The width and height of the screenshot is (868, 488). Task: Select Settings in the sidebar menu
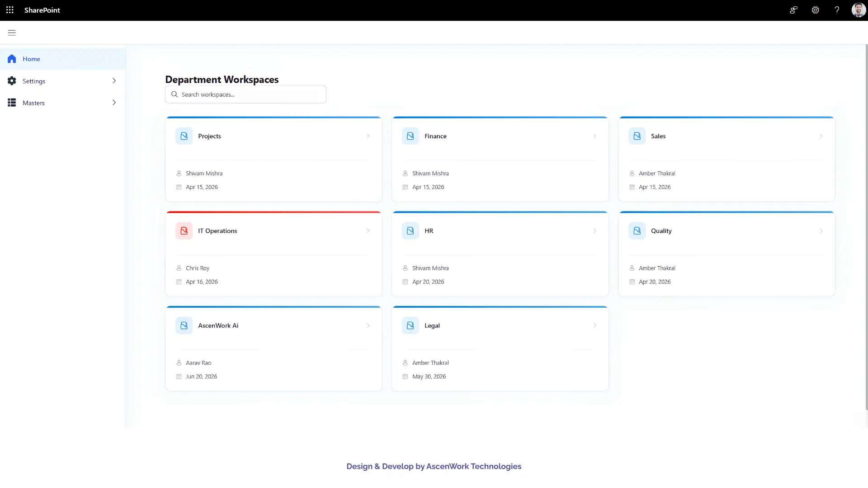63,81
